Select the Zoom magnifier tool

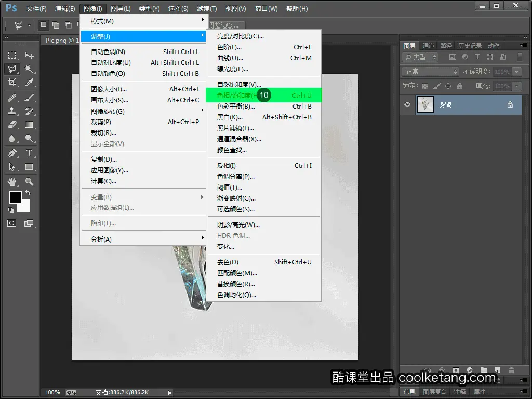pyautogui.click(x=29, y=182)
